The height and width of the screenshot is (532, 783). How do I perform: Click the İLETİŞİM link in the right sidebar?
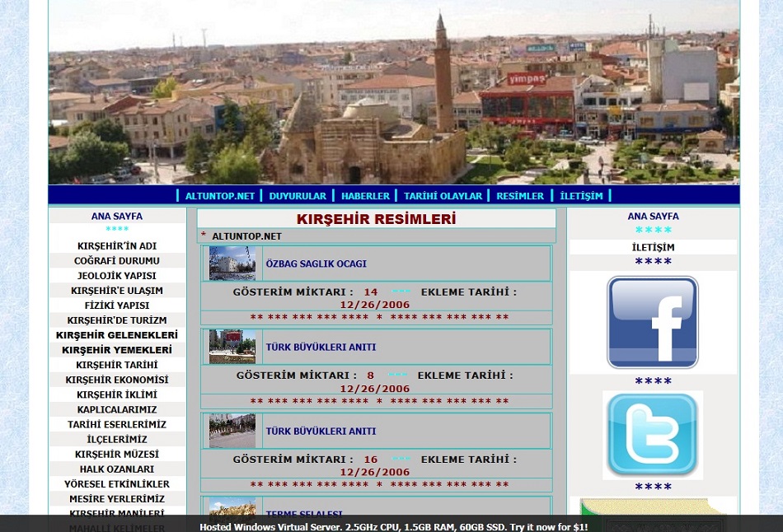(653, 247)
